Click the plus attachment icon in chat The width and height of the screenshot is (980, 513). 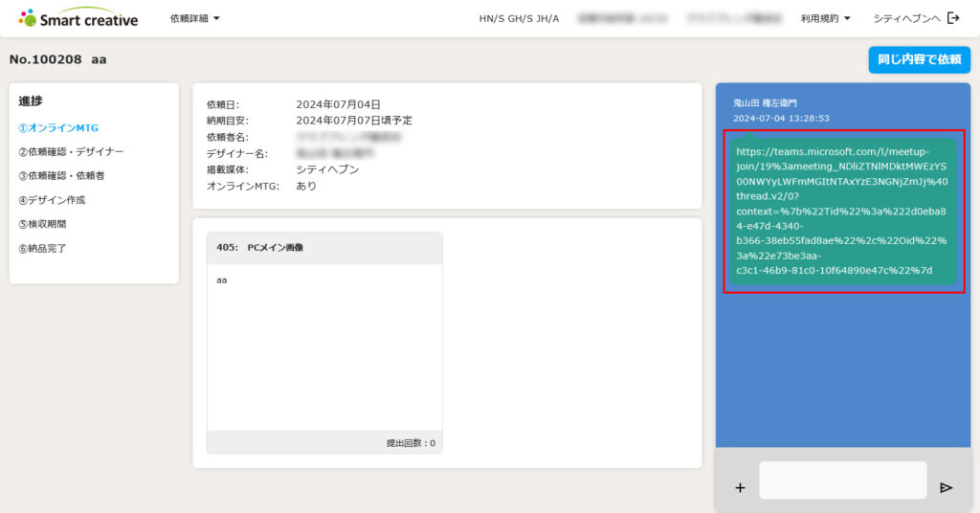pos(740,487)
